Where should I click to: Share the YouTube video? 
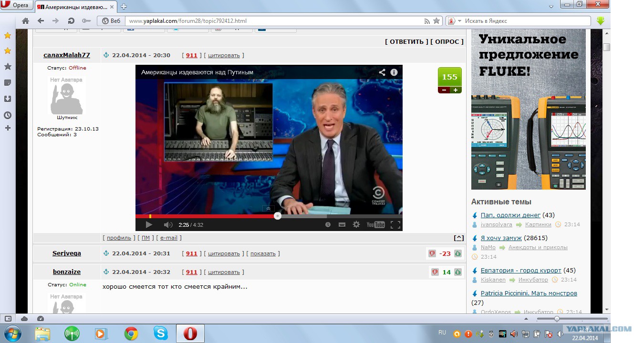click(382, 72)
